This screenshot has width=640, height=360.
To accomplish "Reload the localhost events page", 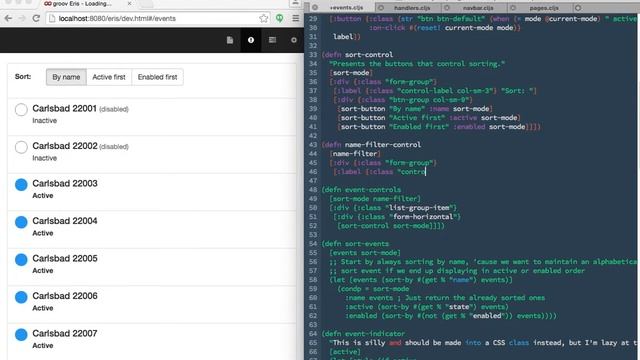I will [x=36, y=18].
